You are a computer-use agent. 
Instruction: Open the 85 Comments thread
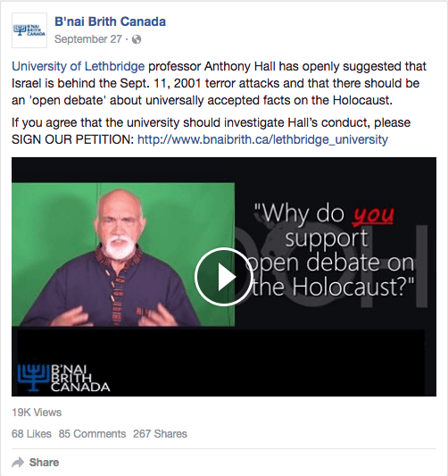coord(92,434)
